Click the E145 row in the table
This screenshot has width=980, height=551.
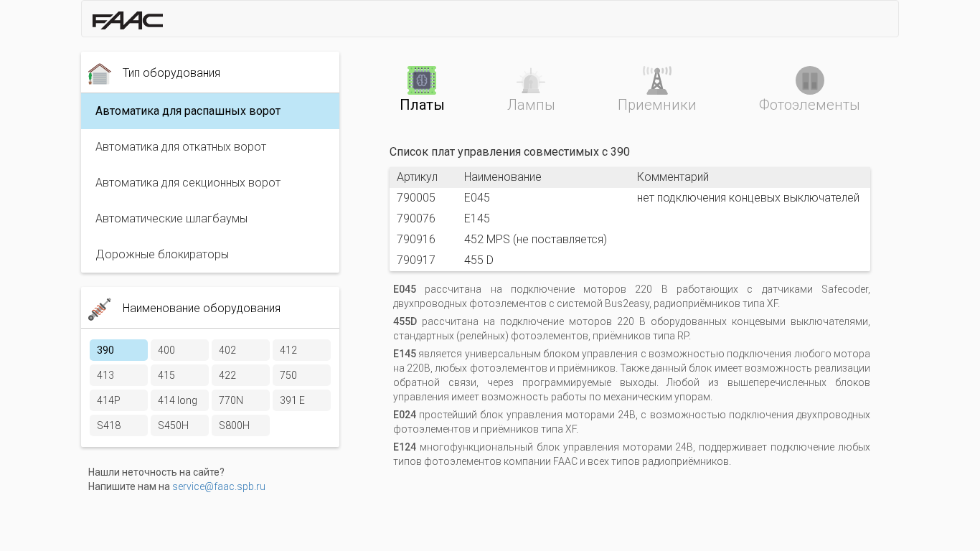(629, 219)
